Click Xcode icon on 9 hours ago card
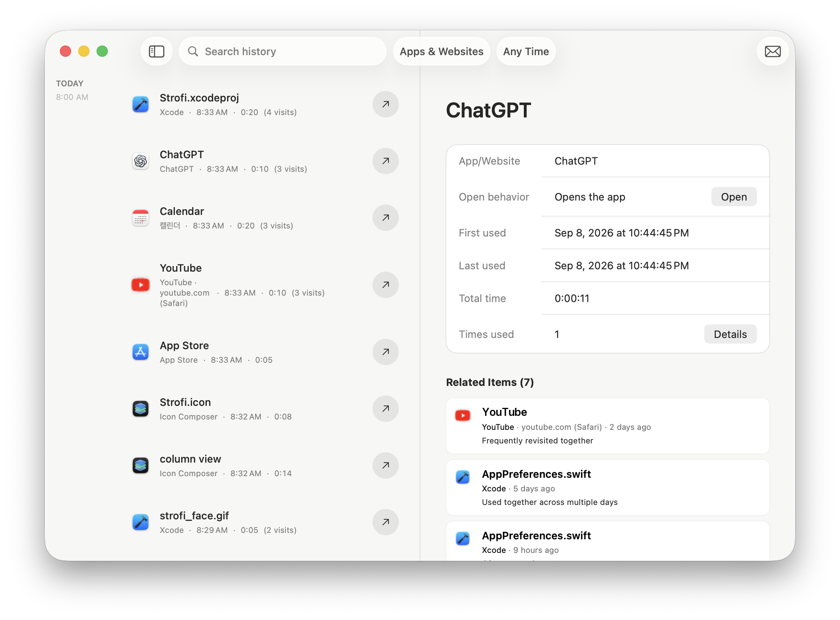The width and height of the screenshot is (840, 620). point(463,538)
